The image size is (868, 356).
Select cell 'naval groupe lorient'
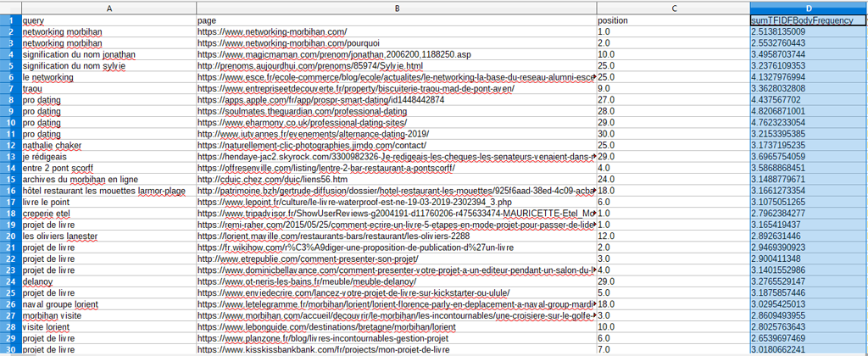point(109,304)
